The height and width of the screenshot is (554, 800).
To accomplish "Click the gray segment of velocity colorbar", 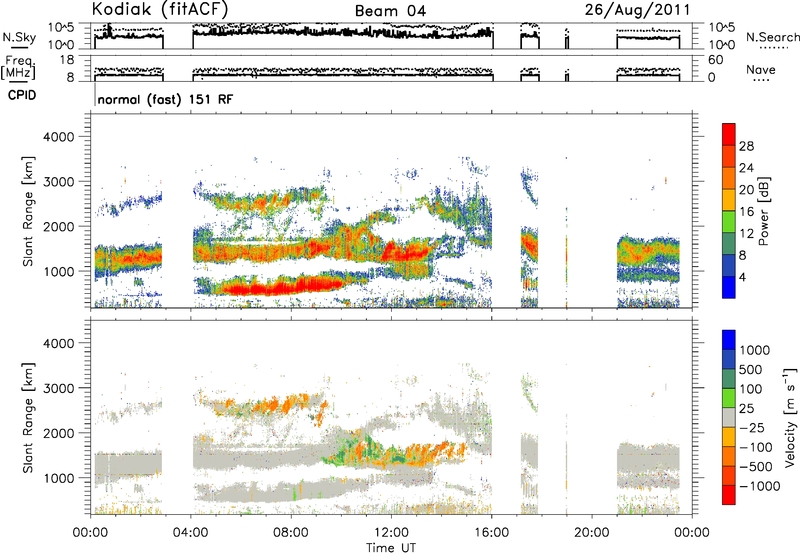I will [729, 417].
